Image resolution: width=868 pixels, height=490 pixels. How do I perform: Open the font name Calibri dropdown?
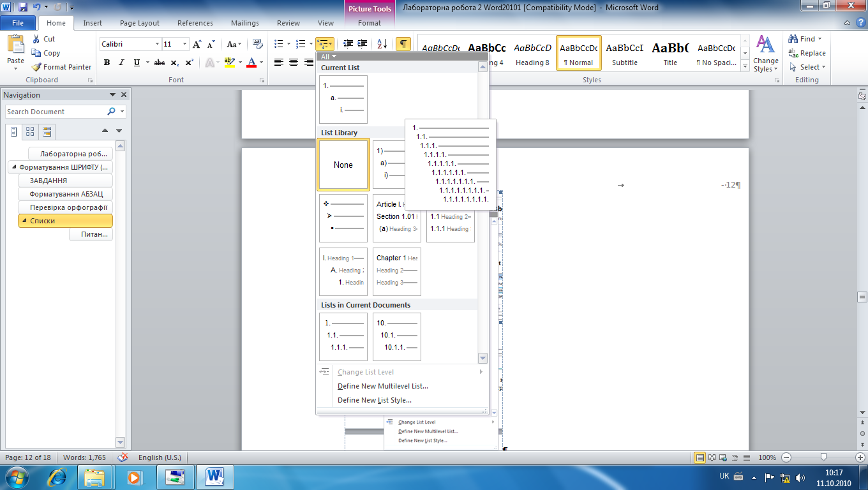click(158, 44)
